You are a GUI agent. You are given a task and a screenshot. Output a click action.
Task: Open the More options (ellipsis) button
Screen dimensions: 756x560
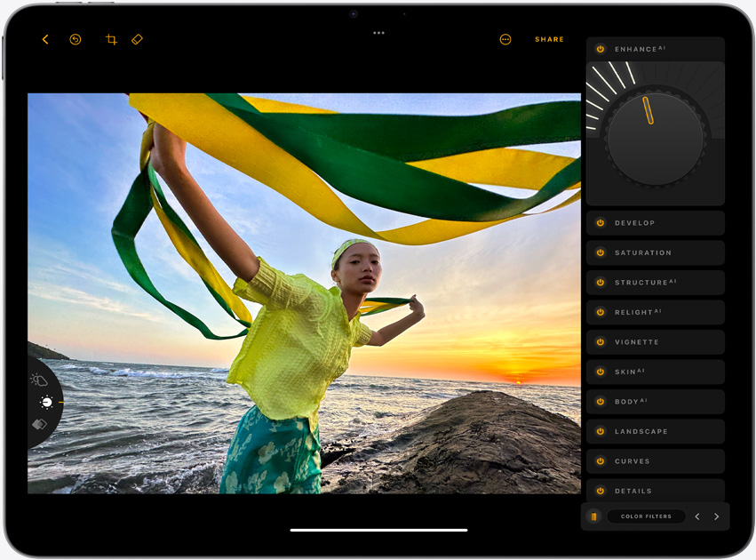pyautogui.click(x=504, y=39)
